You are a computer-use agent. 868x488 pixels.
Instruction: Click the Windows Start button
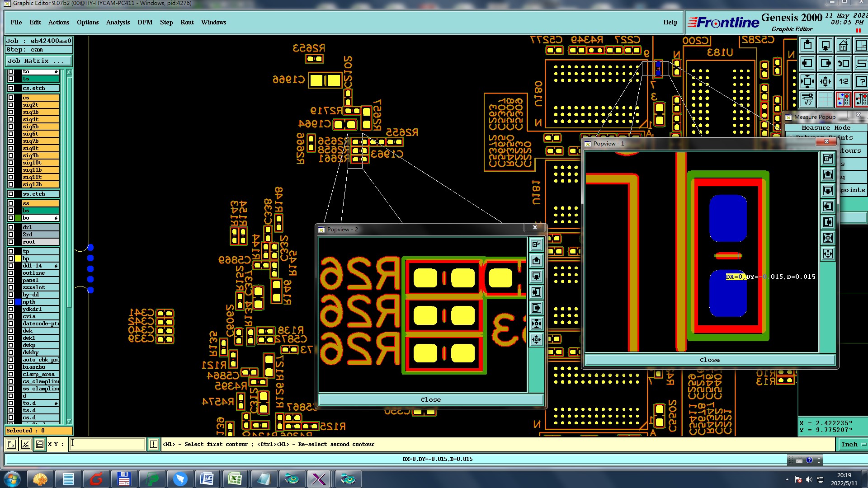point(12,479)
